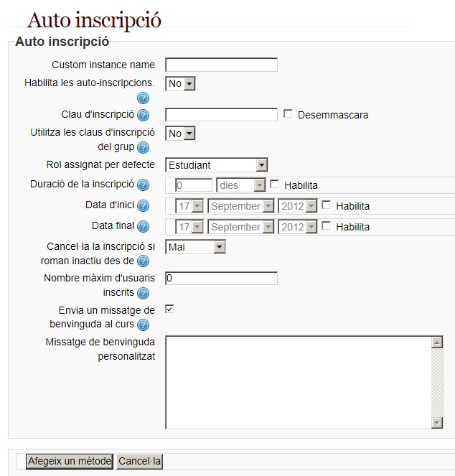Show help for Data final
Viewport: 455px width, 476px height.
(143, 226)
